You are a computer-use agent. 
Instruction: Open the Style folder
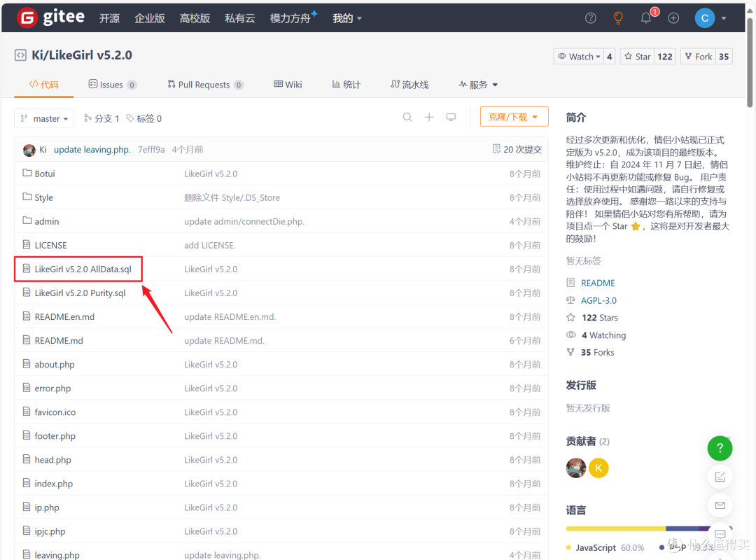click(x=44, y=197)
